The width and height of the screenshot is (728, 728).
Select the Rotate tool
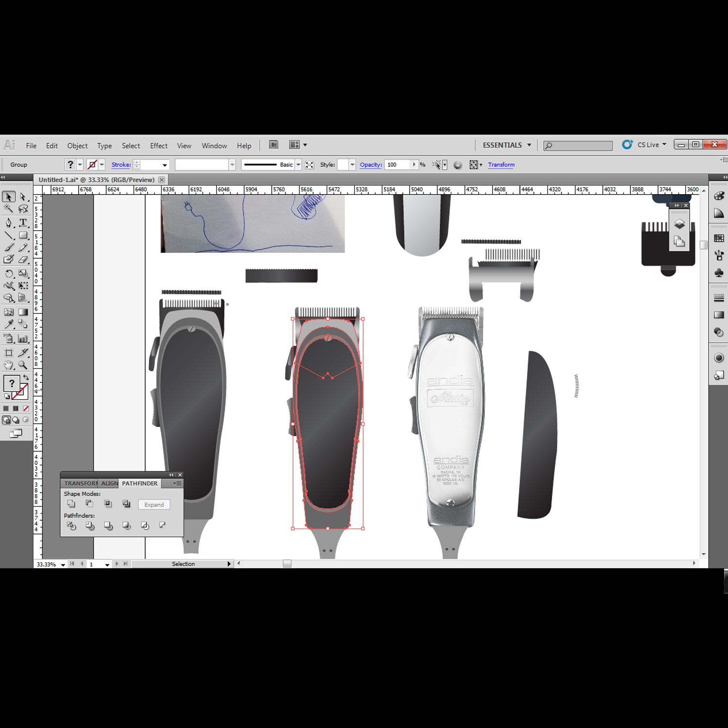9,274
